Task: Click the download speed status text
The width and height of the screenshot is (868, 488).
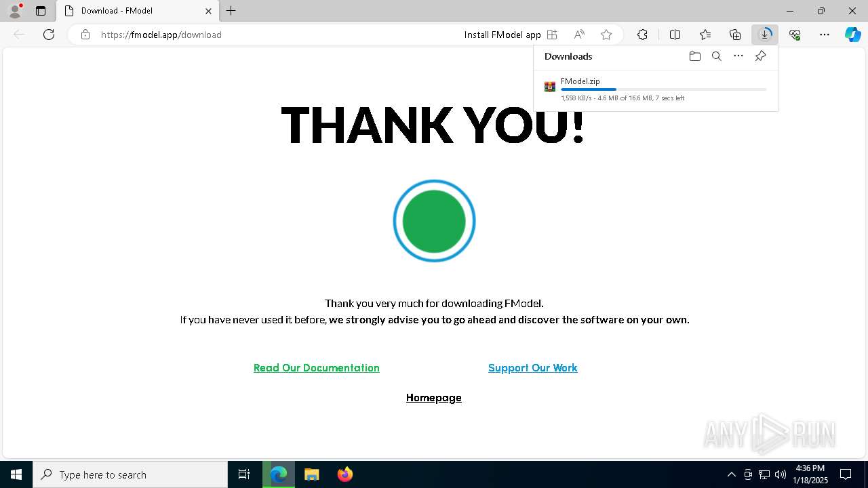Action: coord(623,98)
